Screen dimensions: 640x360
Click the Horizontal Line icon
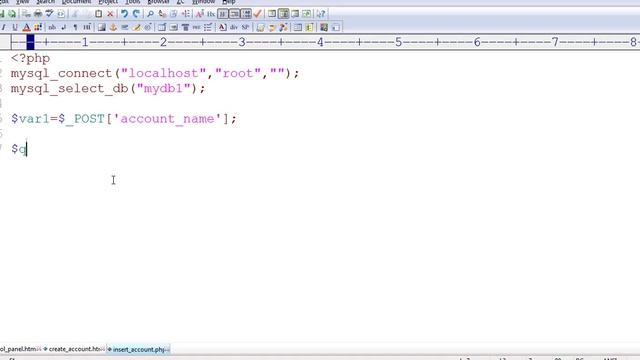(x=124, y=27)
